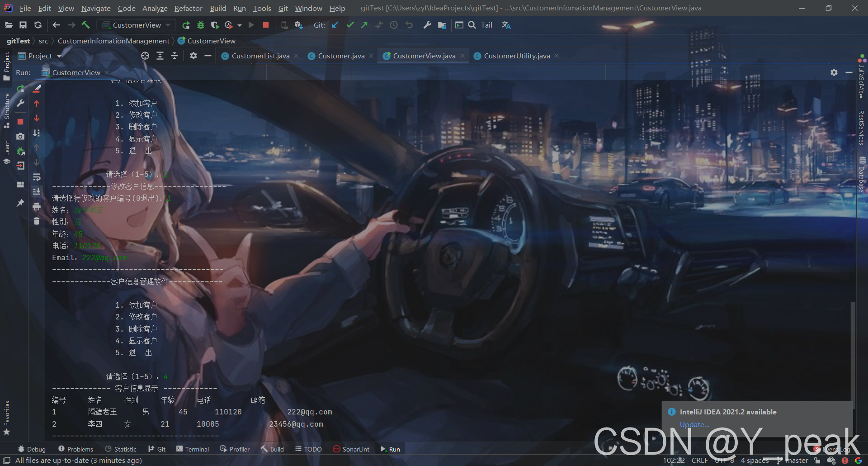Start debugging with the bug icon
868x466 pixels.
point(200,25)
